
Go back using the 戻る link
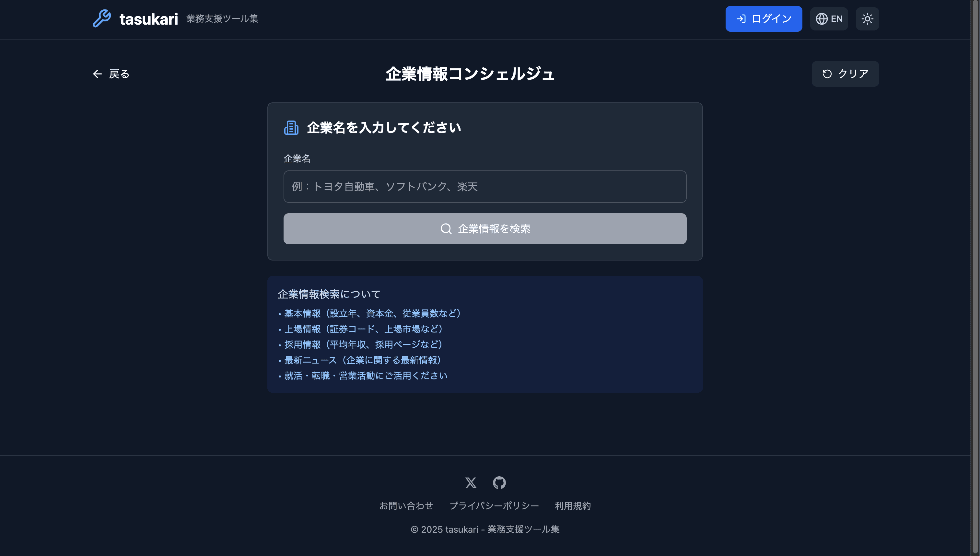[118, 74]
